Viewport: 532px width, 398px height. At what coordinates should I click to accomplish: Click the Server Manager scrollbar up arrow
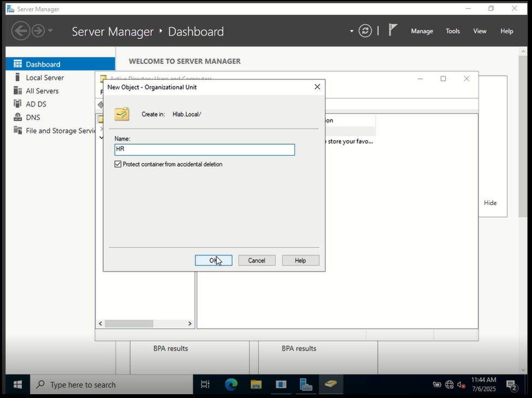pyautogui.click(x=523, y=51)
